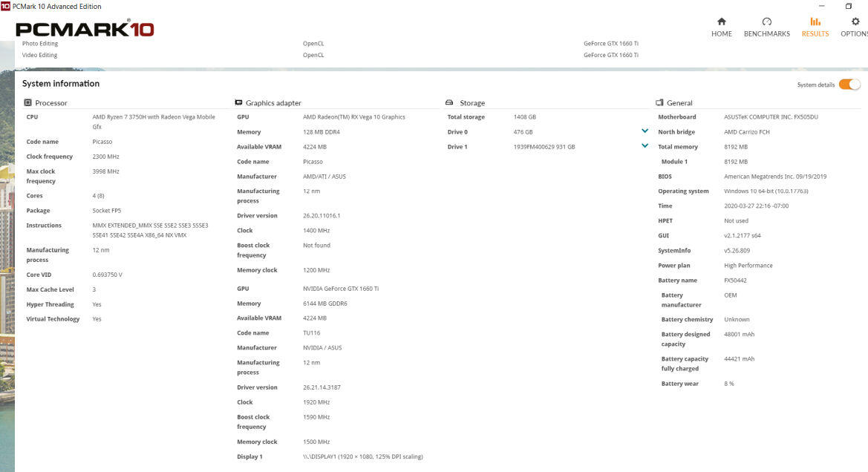Select Core VID value '0.693750 V'
Viewport: 868px width, 472px height.
[x=108, y=275]
